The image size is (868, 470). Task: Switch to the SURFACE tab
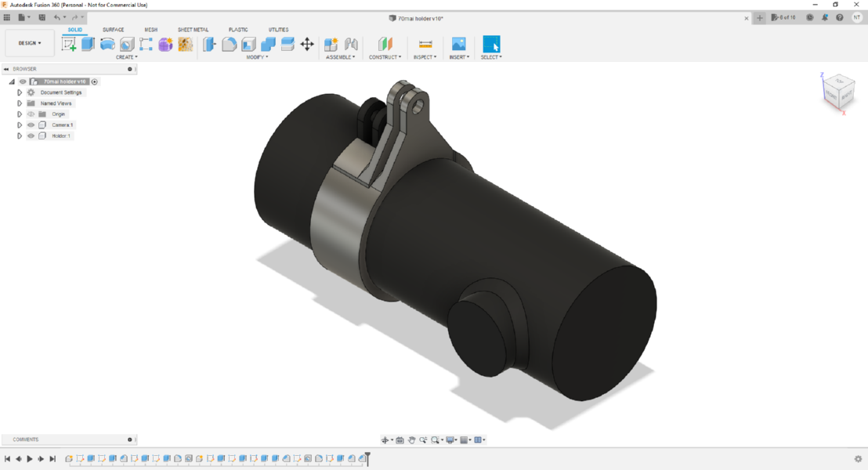click(x=113, y=30)
